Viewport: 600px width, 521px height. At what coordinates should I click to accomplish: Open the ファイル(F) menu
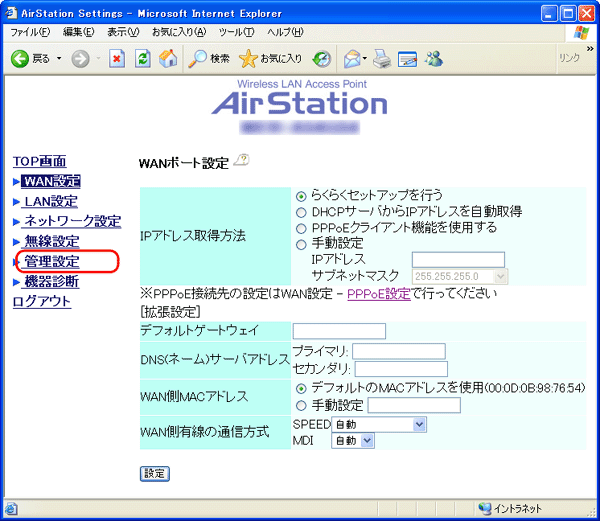point(30,32)
